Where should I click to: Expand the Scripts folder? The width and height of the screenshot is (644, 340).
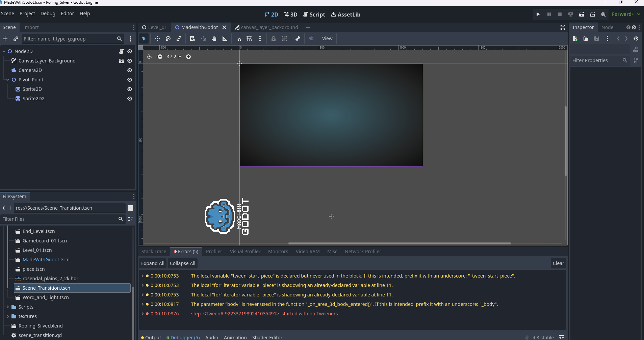click(8, 307)
